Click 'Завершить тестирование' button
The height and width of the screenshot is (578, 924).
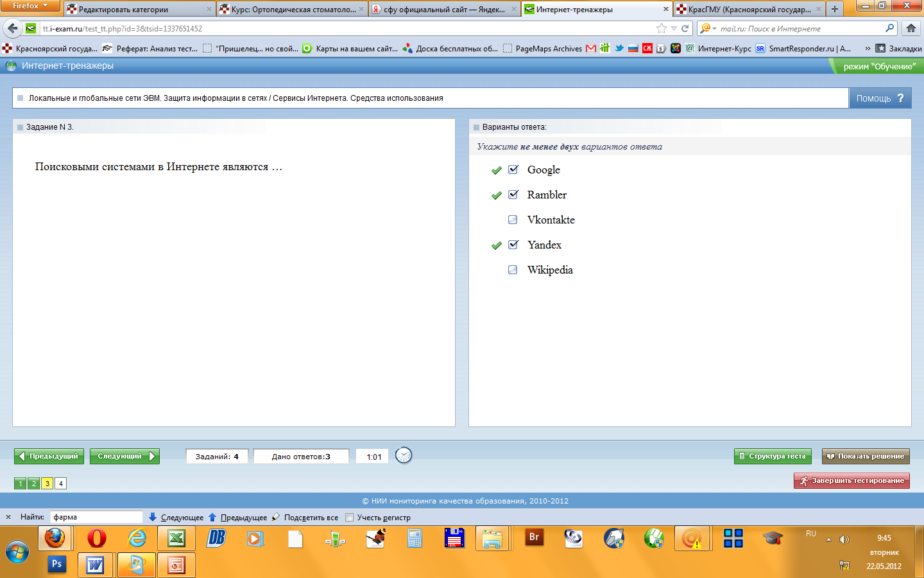point(851,480)
